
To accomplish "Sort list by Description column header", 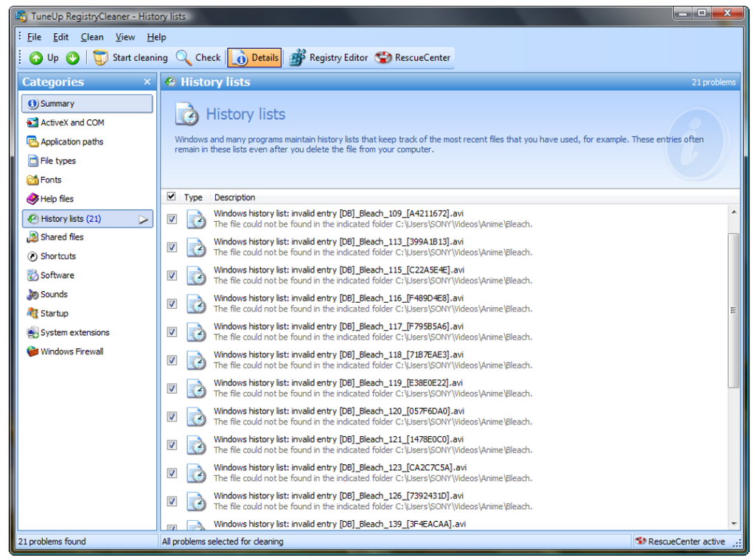I will [234, 197].
